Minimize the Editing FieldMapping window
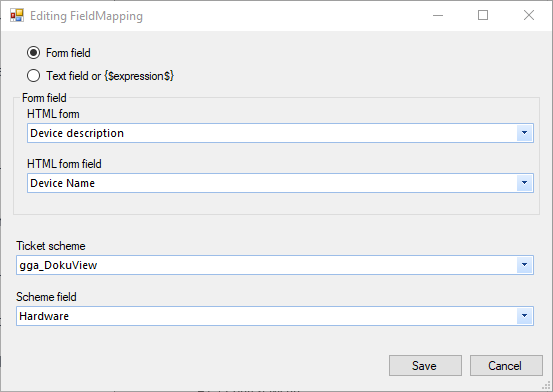 (x=438, y=16)
